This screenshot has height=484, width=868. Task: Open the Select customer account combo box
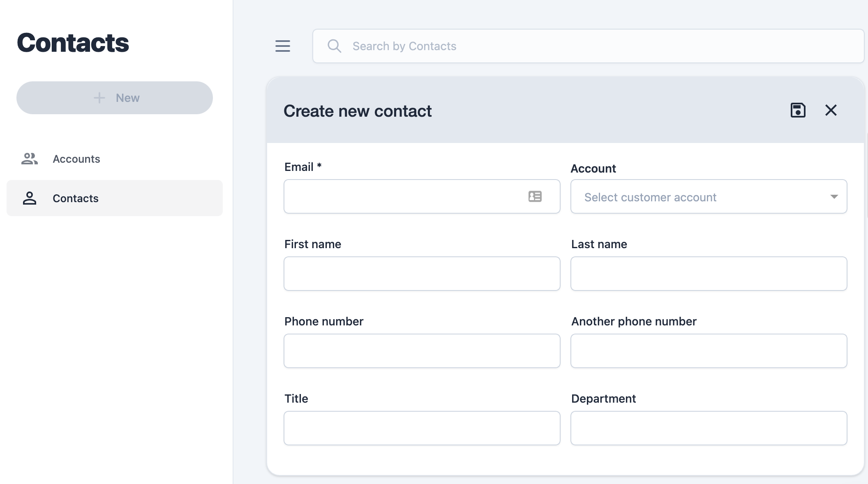[709, 196]
